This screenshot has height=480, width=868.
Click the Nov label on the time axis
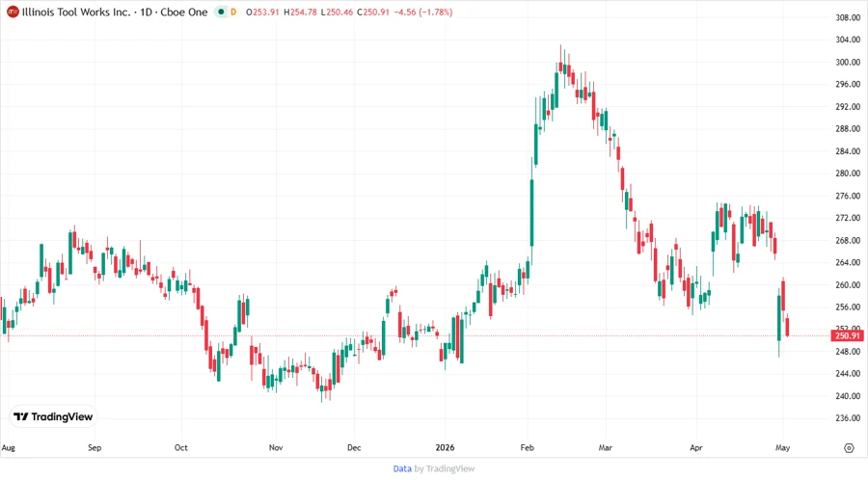[276, 448]
